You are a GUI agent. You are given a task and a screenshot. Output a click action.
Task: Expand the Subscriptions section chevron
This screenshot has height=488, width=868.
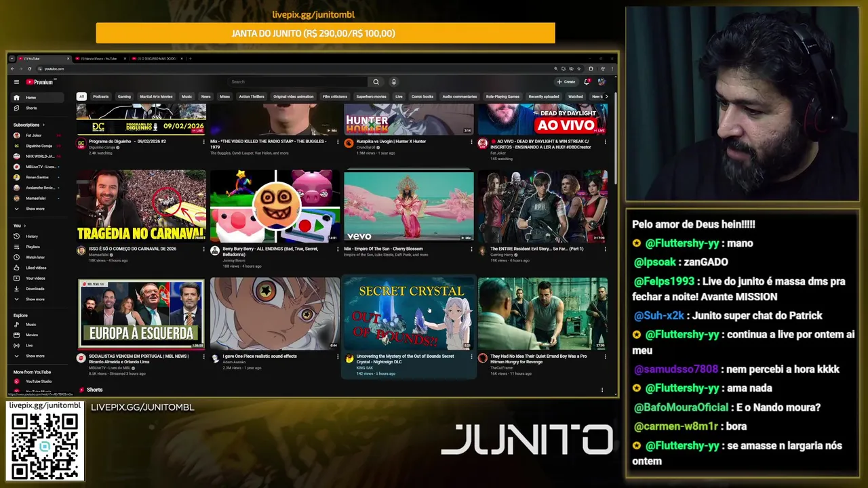[43, 125]
